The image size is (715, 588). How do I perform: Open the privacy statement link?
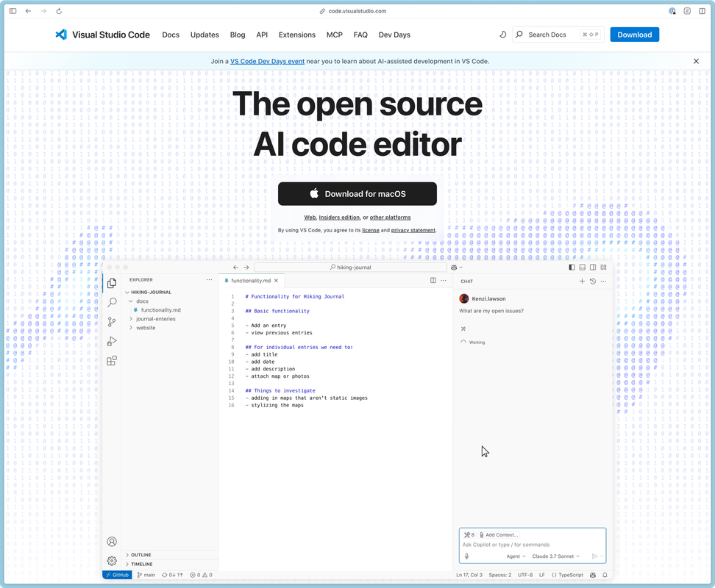click(x=413, y=230)
